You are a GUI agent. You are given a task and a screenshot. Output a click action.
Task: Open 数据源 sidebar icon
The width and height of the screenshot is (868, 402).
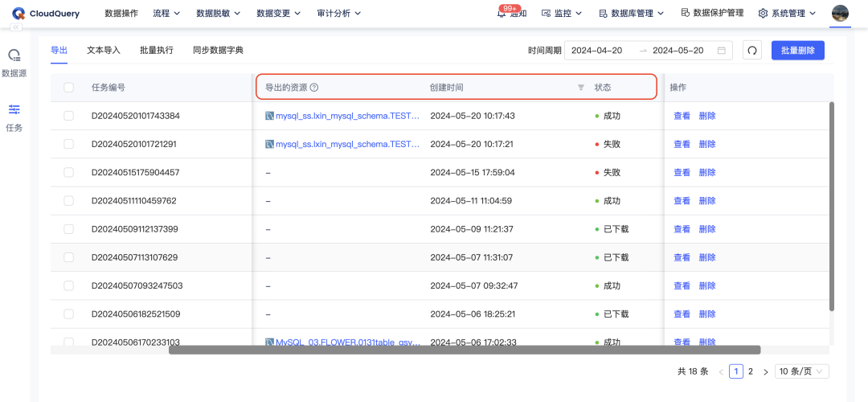click(14, 55)
